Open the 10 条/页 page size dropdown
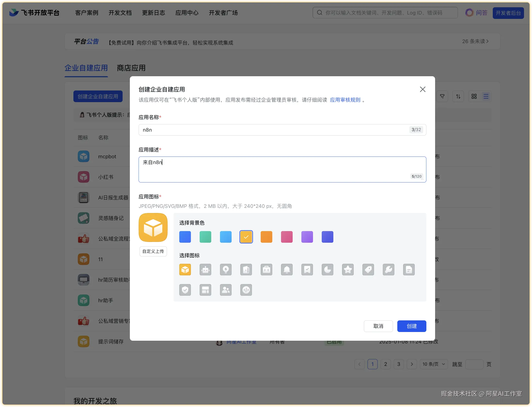Viewport: 532px width, 407px height. (x=434, y=364)
